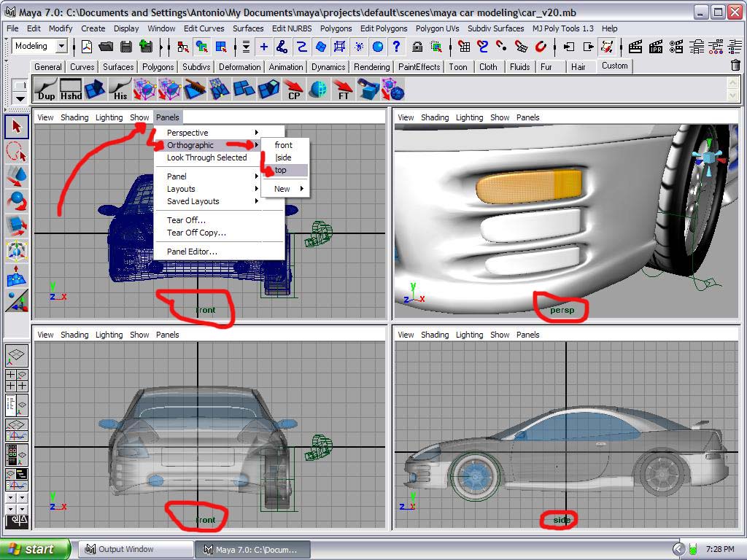The width and height of the screenshot is (747, 560).
Task: Open Shading menu of the persp viewport
Action: click(435, 117)
